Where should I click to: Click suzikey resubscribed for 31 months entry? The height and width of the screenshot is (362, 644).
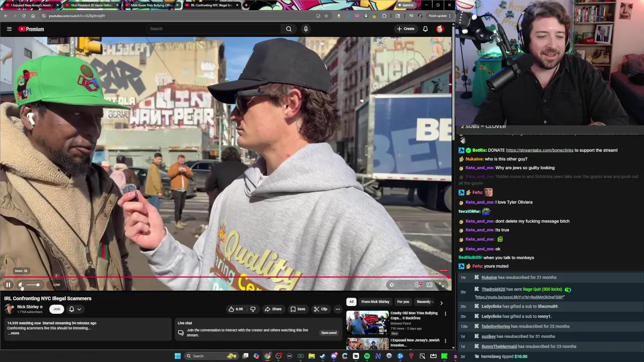(518, 336)
